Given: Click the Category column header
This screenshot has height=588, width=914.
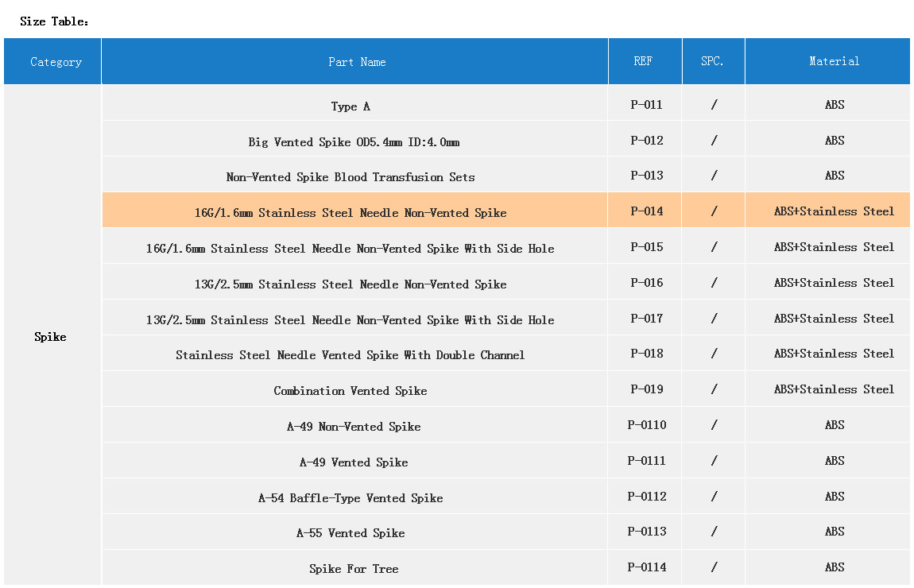Looking at the screenshot, I should click(x=56, y=62).
